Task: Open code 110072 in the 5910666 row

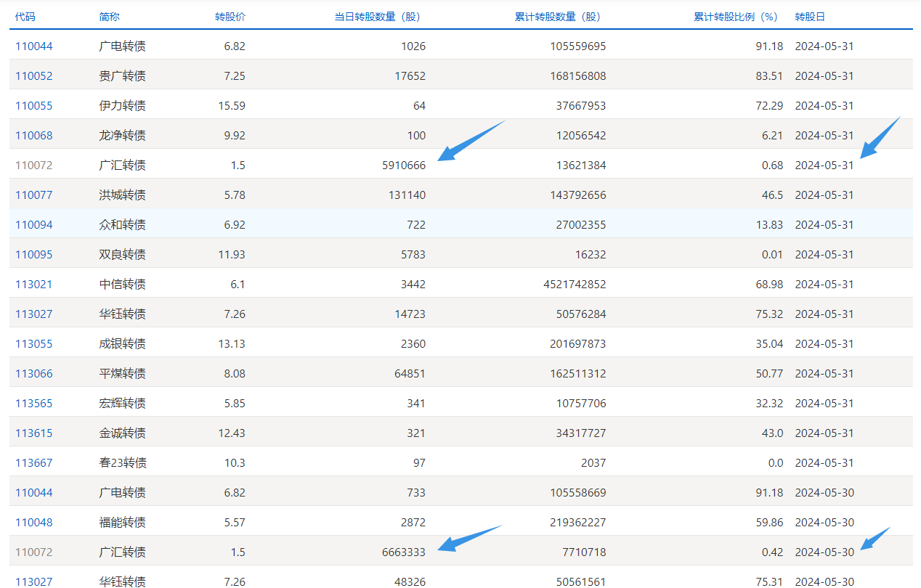Action: 34,166
